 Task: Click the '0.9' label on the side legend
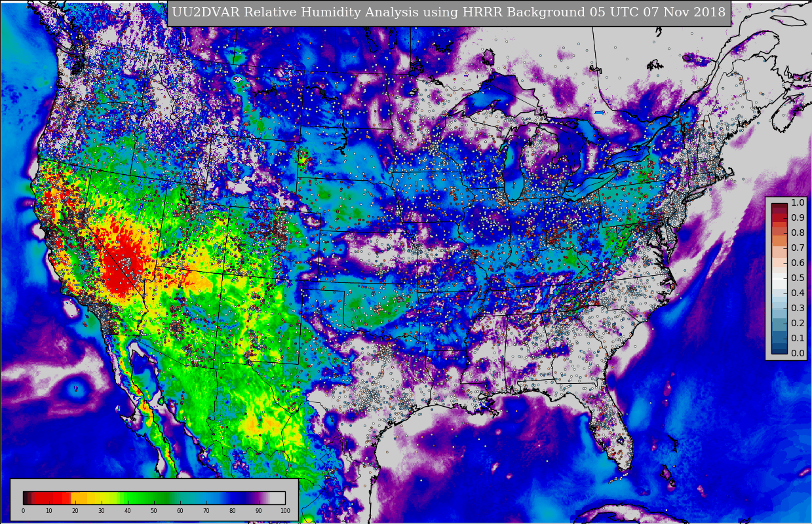pos(798,217)
